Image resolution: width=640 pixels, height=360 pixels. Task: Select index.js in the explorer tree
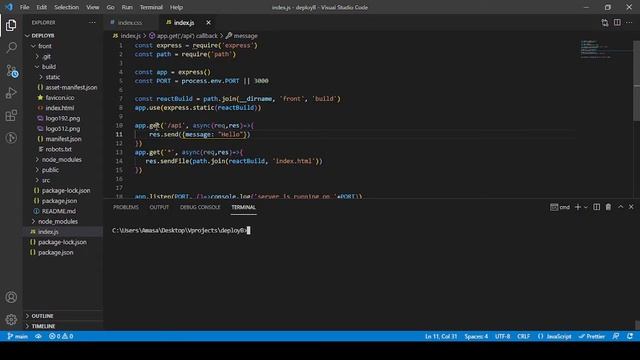(62, 231)
